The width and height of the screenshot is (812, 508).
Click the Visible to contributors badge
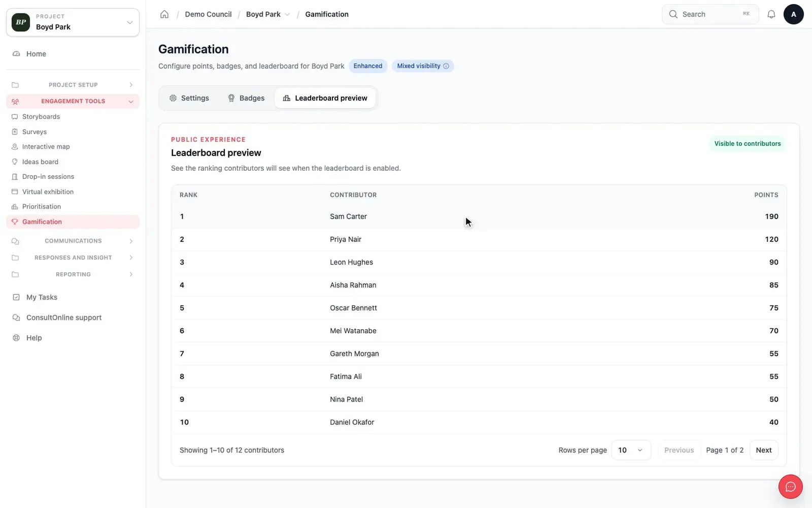pos(748,144)
